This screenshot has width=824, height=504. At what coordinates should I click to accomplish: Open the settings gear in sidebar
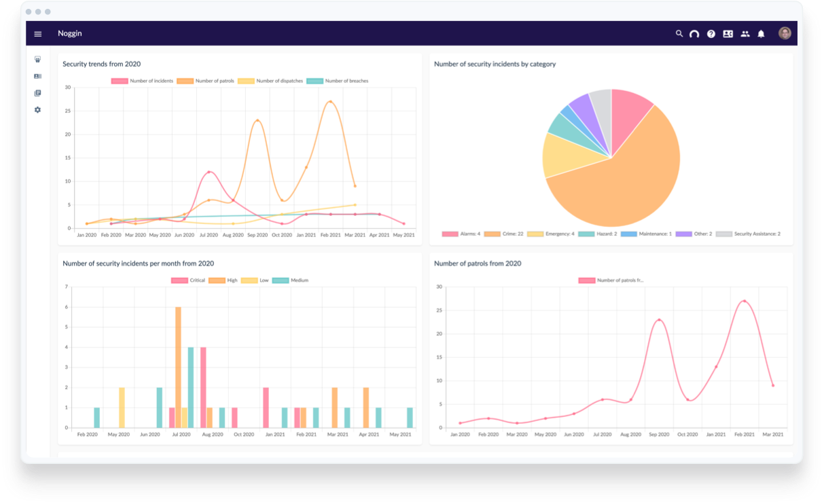point(37,109)
